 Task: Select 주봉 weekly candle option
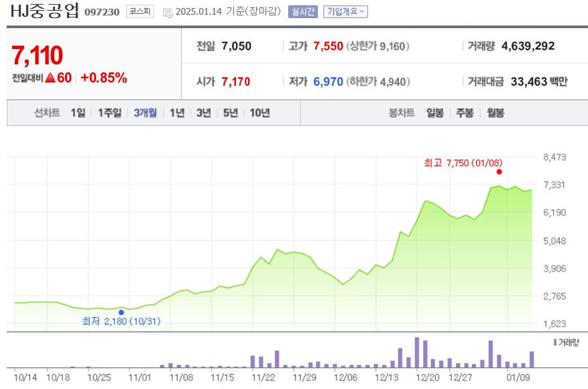pos(464,113)
